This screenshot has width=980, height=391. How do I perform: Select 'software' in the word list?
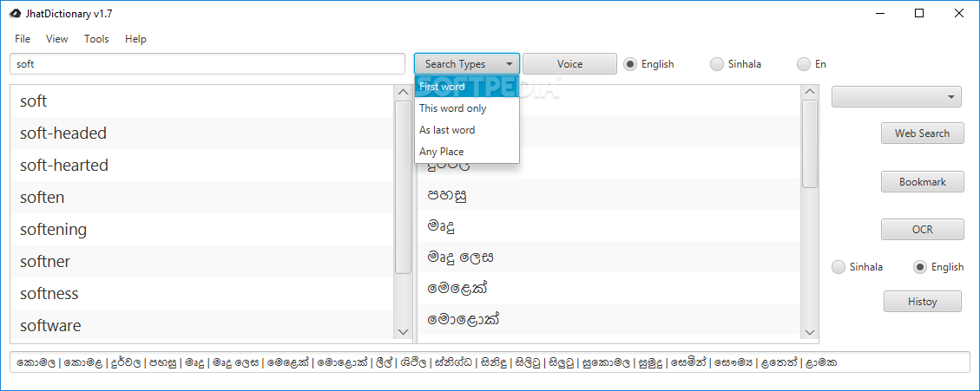[x=202, y=325]
